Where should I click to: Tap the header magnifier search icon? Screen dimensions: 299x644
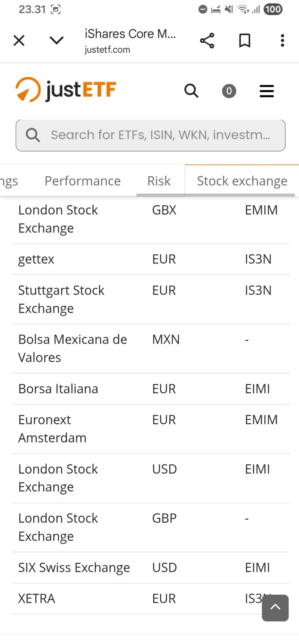191,91
